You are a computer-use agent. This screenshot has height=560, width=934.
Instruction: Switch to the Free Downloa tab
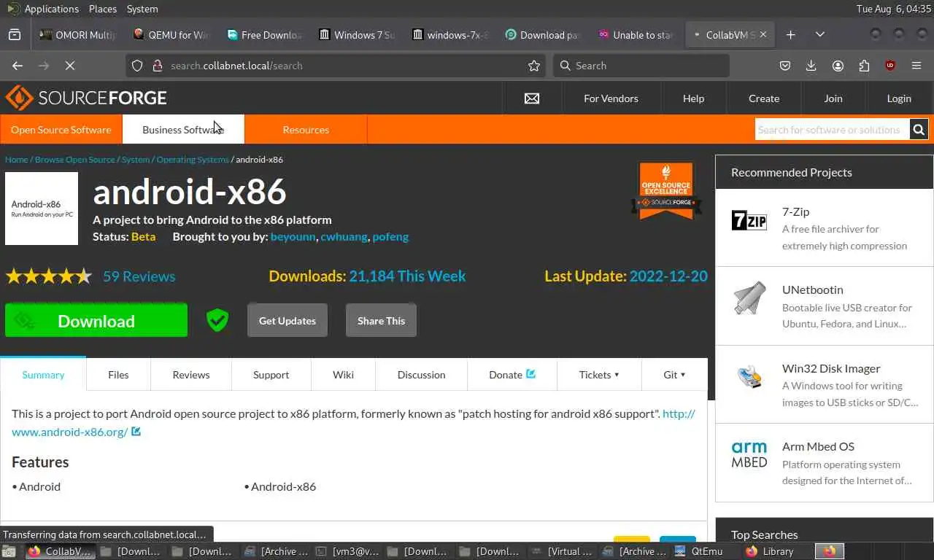pyautogui.click(x=263, y=34)
